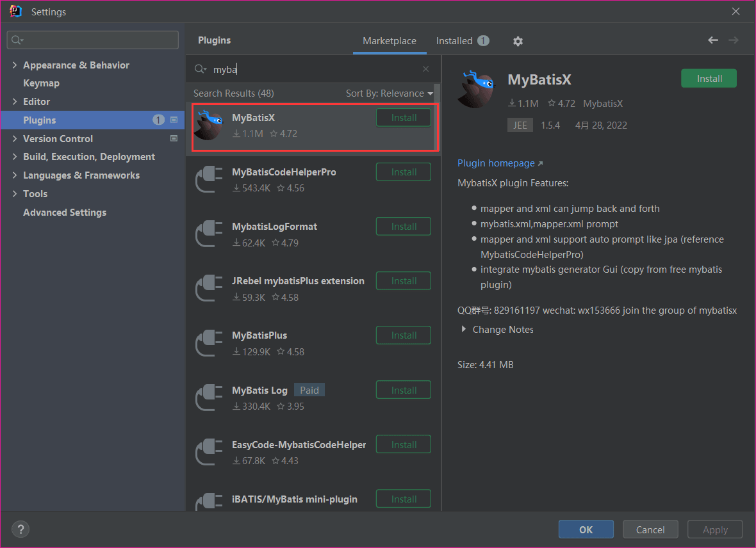
Task: Install MybatisLogFormat plugin
Action: pyautogui.click(x=404, y=227)
